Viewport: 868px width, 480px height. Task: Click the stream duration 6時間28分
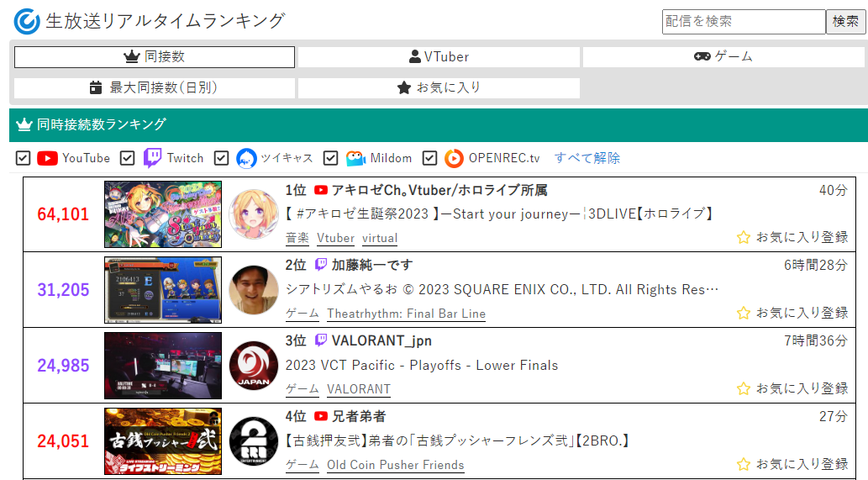815,265
